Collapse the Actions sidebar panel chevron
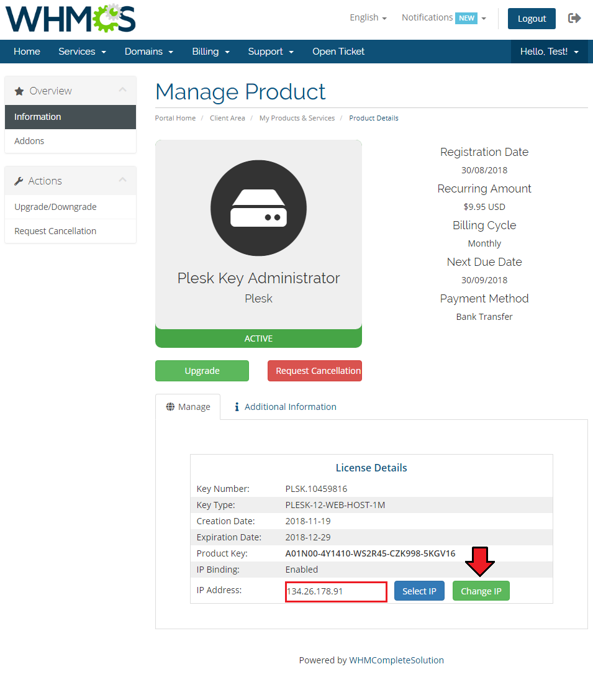 (123, 180)
